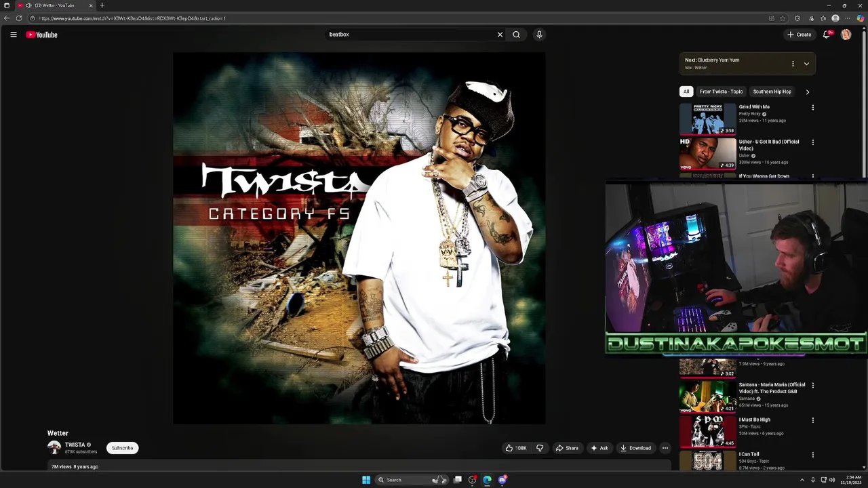The image size is (868, 488).
Task: Open options for Santana - Maria Maria
Action: pos(813,385)
